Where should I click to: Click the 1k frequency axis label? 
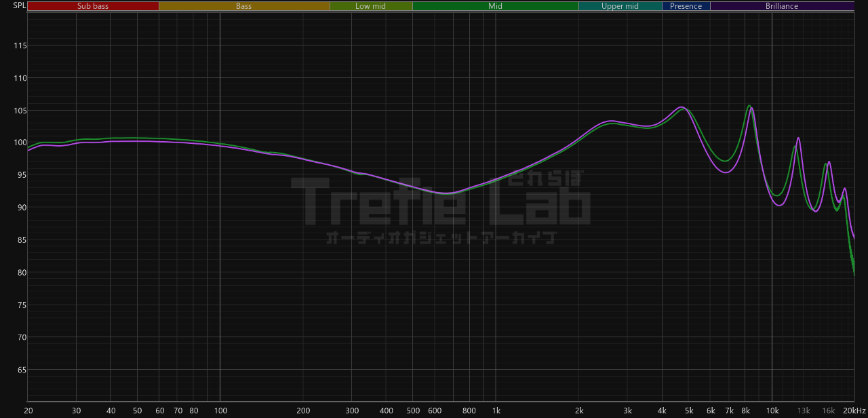click(x=496, y=411)
